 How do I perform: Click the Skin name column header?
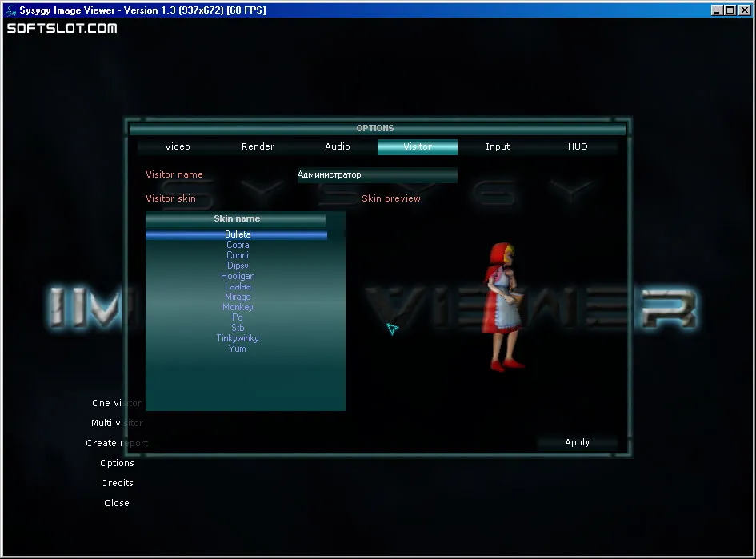236,219
